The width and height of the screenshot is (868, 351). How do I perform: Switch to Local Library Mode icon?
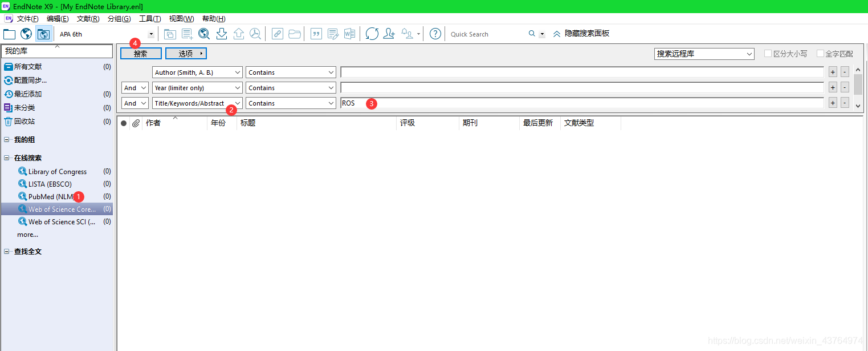pyautogui.click(x=9, y=34)
